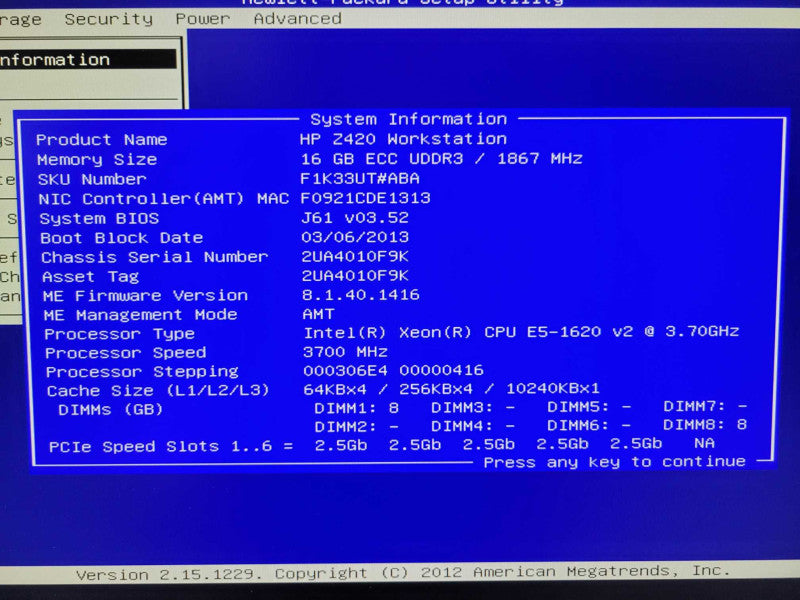
Task: Select the '16 GB ECC UDDR3 / 1867 MHz' value
Action: (441, 159)
